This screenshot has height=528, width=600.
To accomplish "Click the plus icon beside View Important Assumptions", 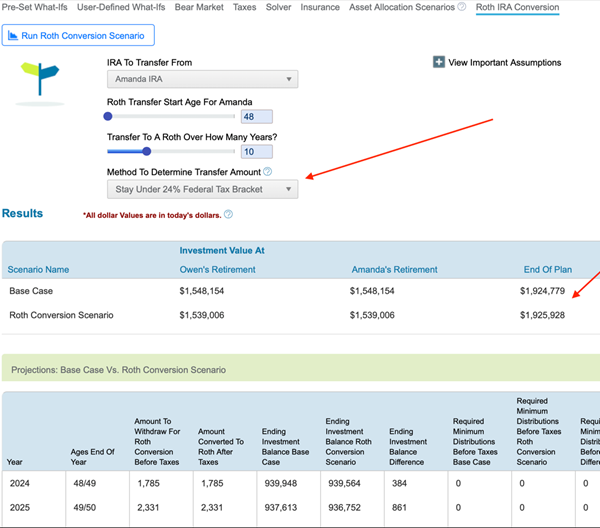I will (x=439, y=62).
